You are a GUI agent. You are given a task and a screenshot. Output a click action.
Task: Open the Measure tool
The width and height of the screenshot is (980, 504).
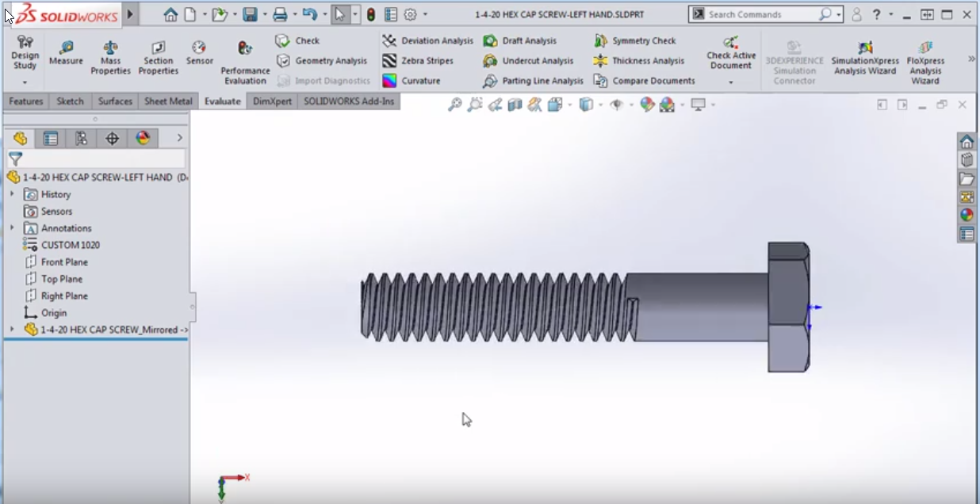[66, 54]
